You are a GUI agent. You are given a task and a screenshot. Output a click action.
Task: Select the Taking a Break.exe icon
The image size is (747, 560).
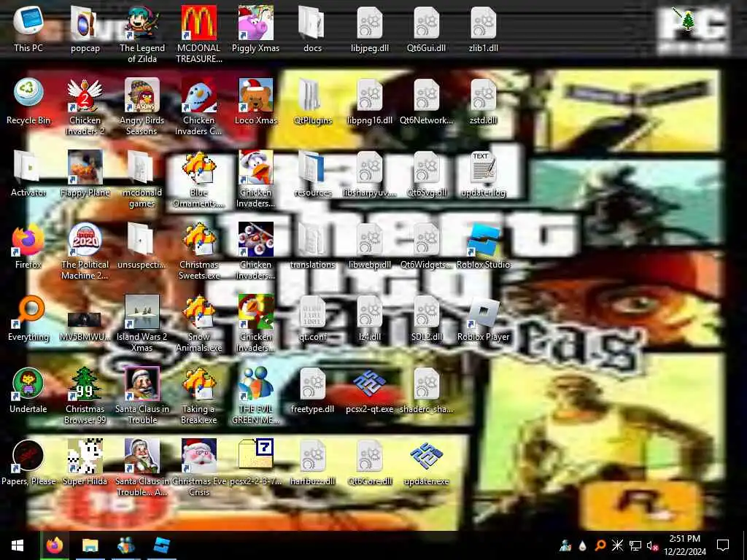pyautogui.click(x=198, y=384)
